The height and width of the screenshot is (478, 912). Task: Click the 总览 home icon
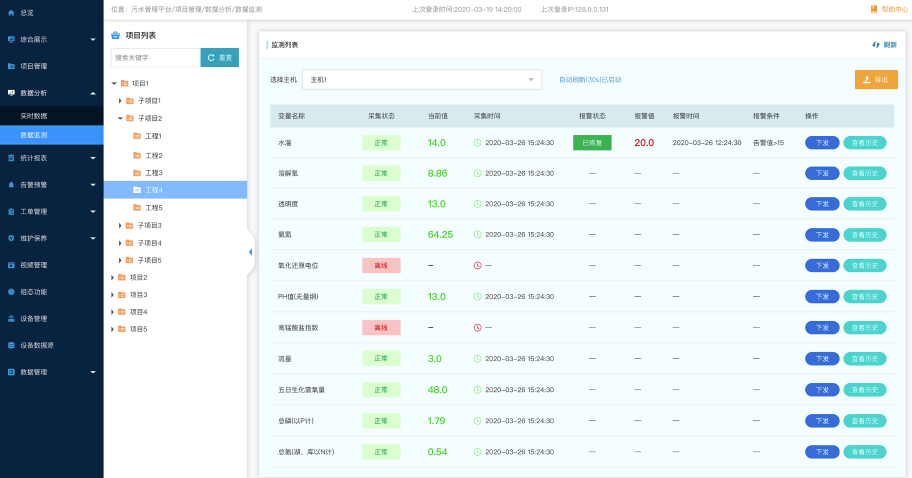point(11,13)
